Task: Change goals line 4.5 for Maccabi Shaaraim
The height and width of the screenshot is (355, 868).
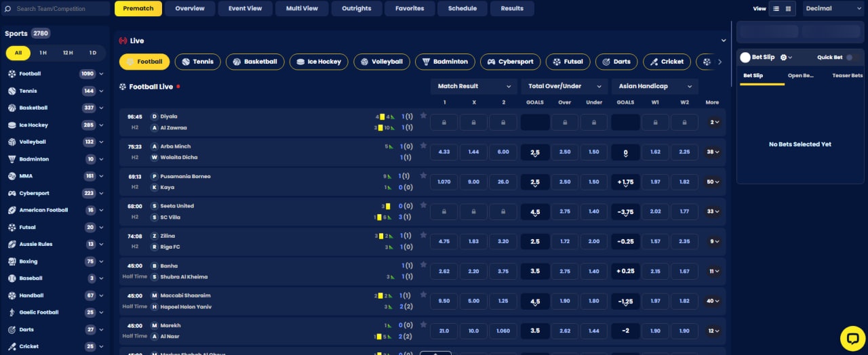Action: click(x=535, y=301)
